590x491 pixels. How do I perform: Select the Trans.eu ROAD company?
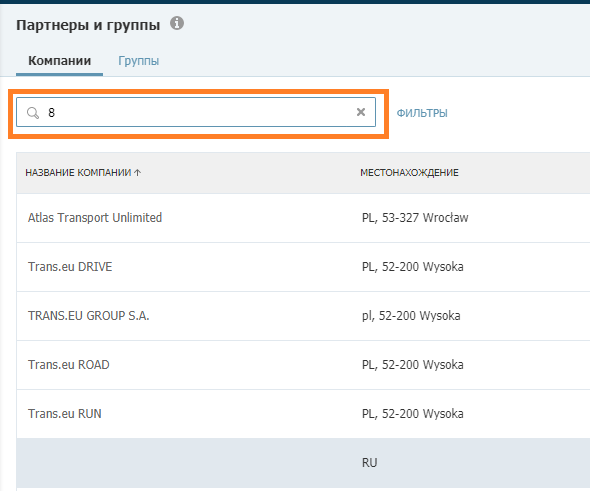pyautogui.click(x=68, y=365)
